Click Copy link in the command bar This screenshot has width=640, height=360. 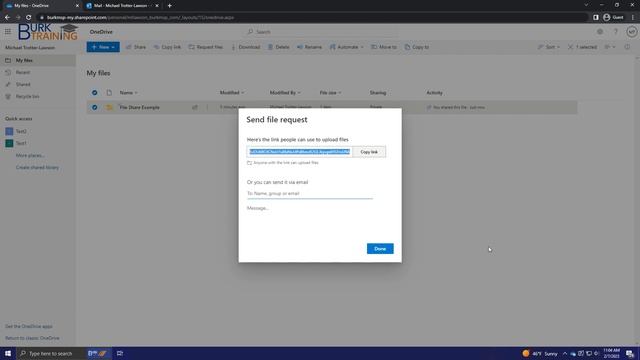(x=167, y=47)
